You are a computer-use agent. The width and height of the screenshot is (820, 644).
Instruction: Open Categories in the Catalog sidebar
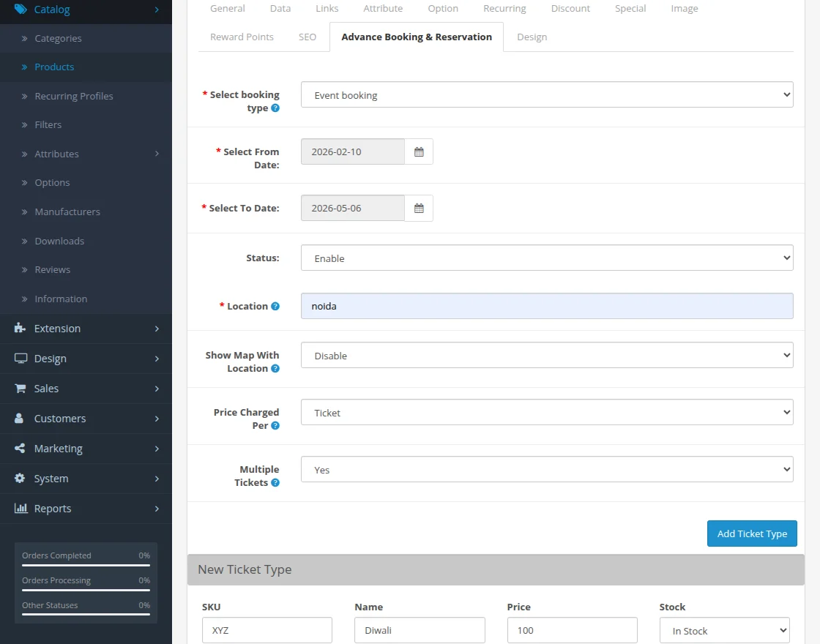[58, 38]
